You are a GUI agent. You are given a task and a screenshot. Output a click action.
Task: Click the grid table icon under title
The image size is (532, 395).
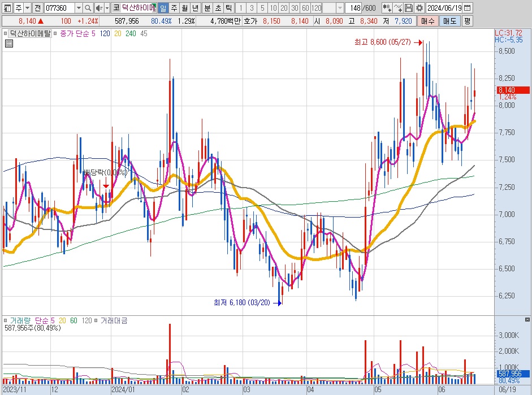point(9,44)
